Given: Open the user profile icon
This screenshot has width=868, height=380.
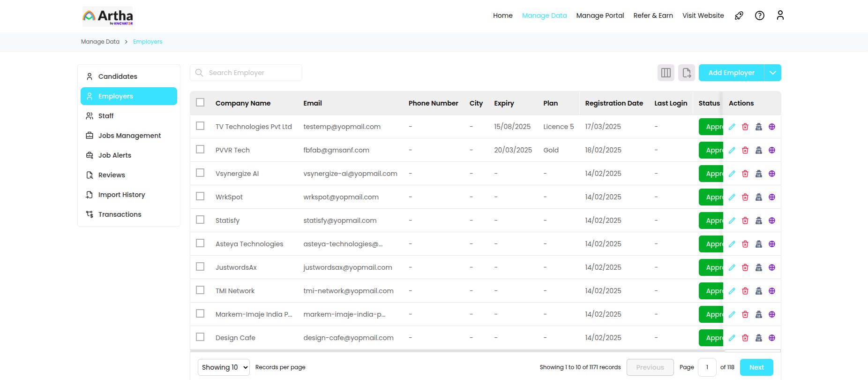Looking at the screenshot, I should click(780, 15).
